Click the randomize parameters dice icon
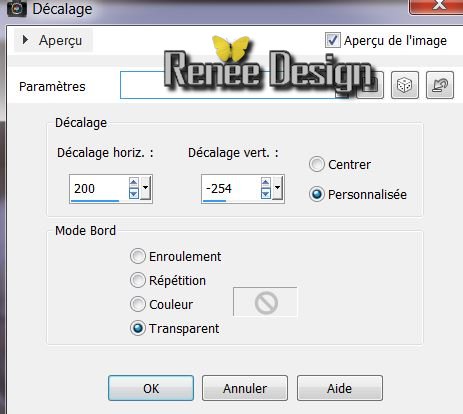Viewport: 463px width, 414px height. coord(405,85)
